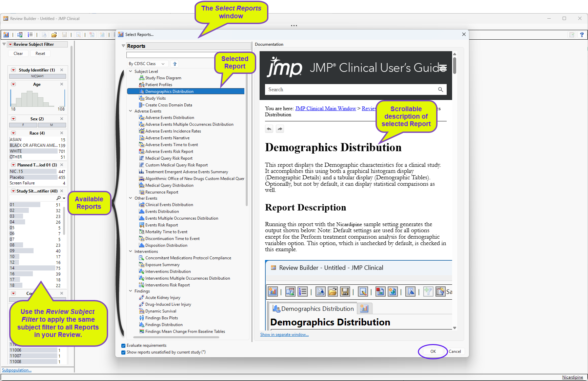Select the WHITE row in the Race filter
This screenshot has height=381, width=588.
pyautogui.click(x=37, y=151)
